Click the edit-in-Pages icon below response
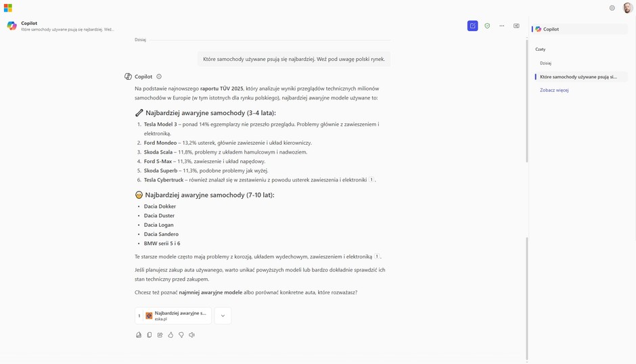The image size is (636, 364). tap(139, 335)
